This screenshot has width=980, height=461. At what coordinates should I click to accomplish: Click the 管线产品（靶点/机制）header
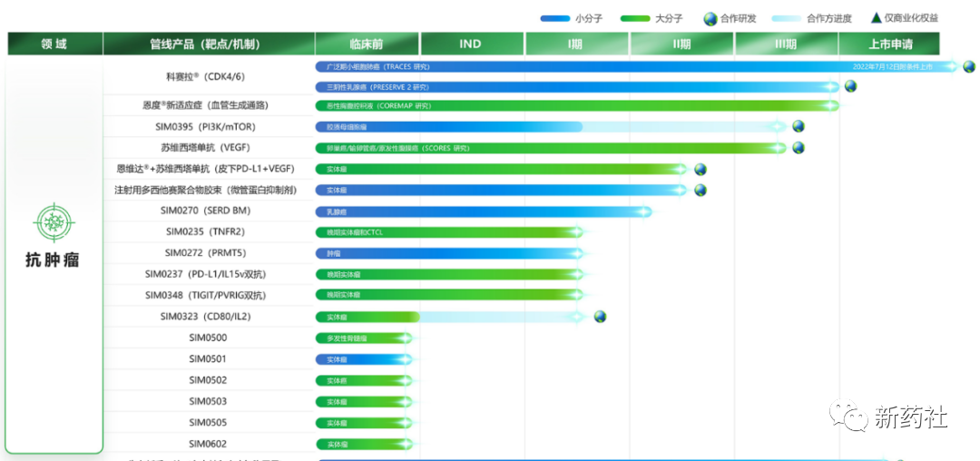[209, 44]
